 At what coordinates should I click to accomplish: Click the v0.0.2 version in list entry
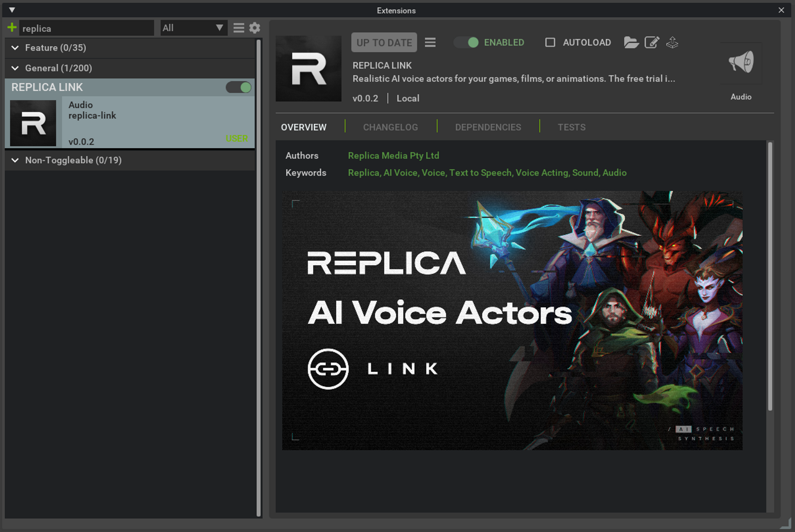click(x=81, y=142)
